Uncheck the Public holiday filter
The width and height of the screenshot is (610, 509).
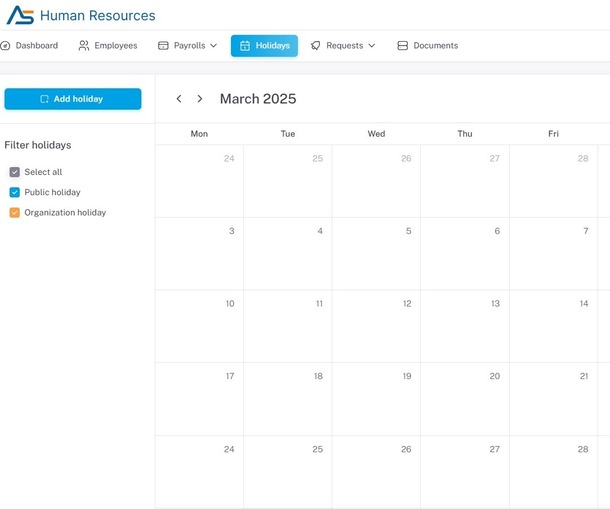coord(14,192)
